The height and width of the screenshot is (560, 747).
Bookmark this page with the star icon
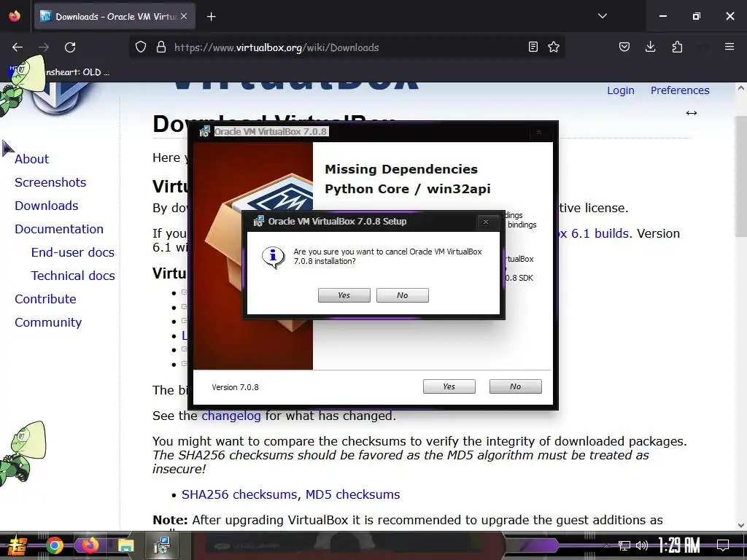tap(554, 47)
